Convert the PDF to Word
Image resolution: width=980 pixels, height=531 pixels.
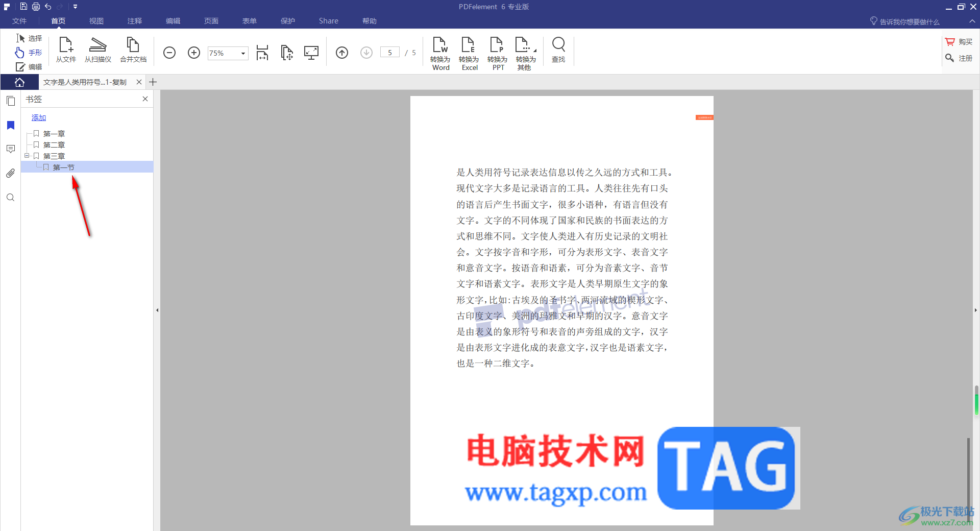coord(440,53)
